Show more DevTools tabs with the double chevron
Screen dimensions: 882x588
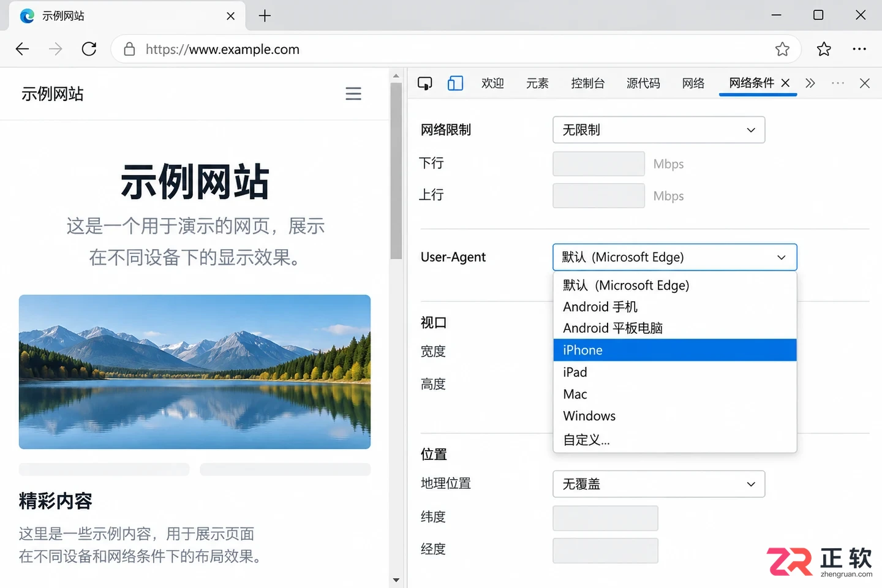point(810,83)
